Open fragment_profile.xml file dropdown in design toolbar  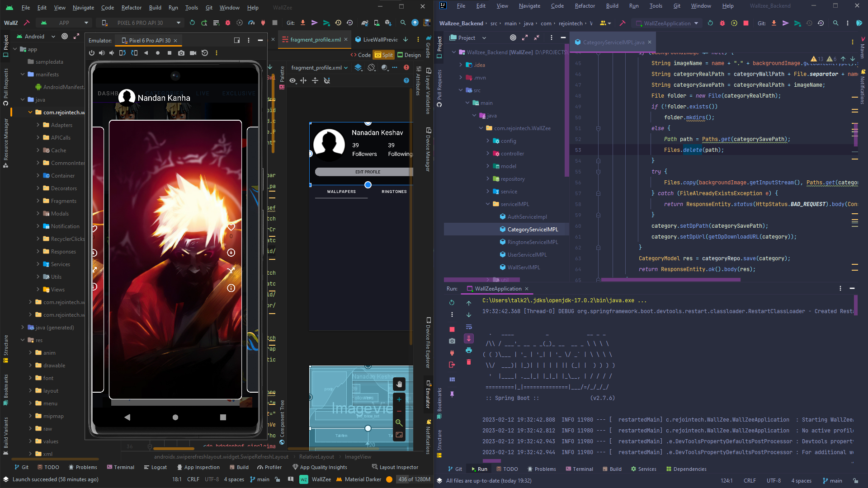(320, 67)
